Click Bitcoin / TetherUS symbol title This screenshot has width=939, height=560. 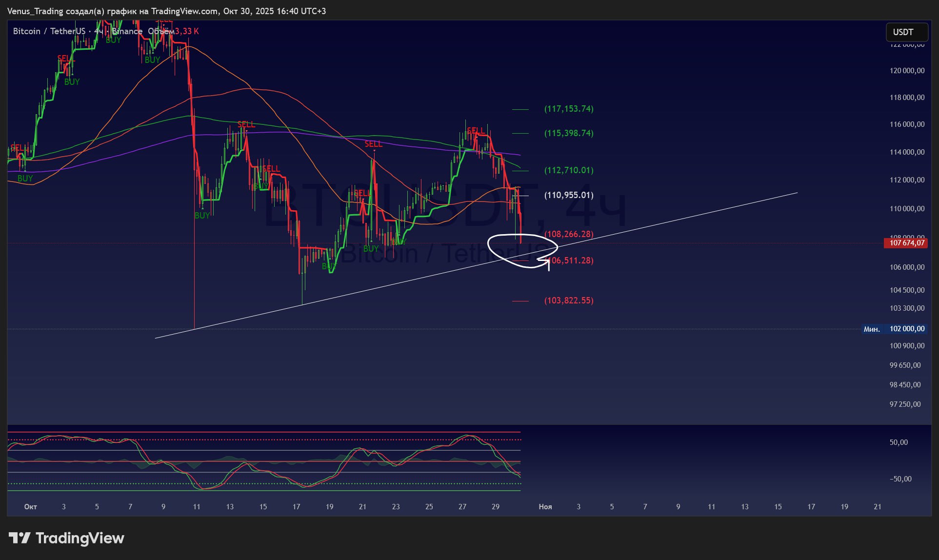point(49,31)
